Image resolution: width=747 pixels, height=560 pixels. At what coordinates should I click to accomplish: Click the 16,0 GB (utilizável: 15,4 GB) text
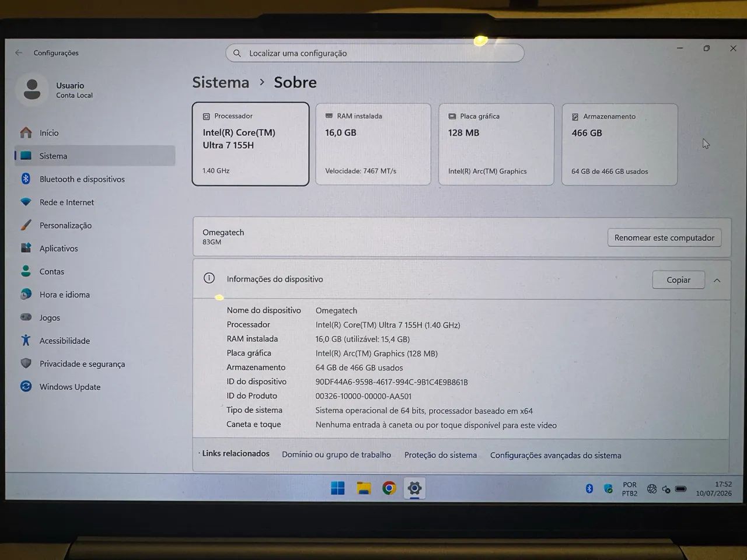[x=362, y=339]
